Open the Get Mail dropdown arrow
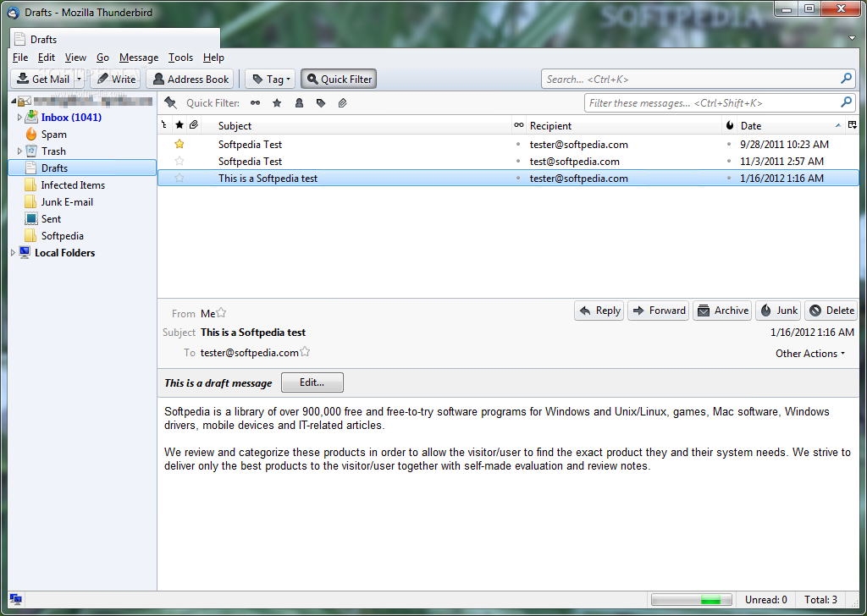 pyautogui.click(x=79, y=79)
